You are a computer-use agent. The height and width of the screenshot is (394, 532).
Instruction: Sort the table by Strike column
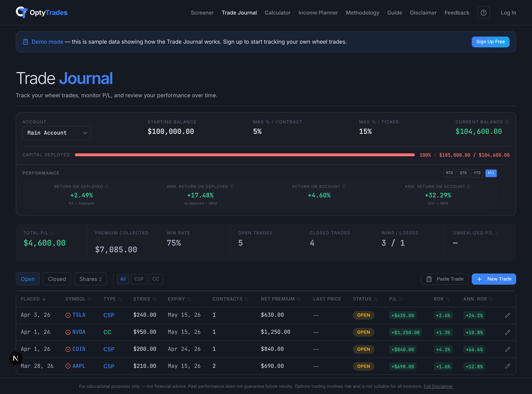coord(145,299)
